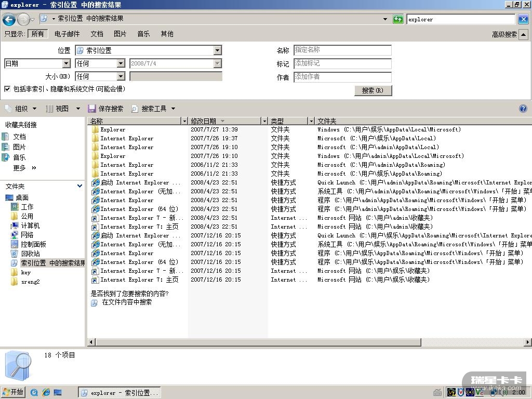Click the blue Q quick launch icon in taskbar
The width and height of the screenshot is (532, 399).
34,393
